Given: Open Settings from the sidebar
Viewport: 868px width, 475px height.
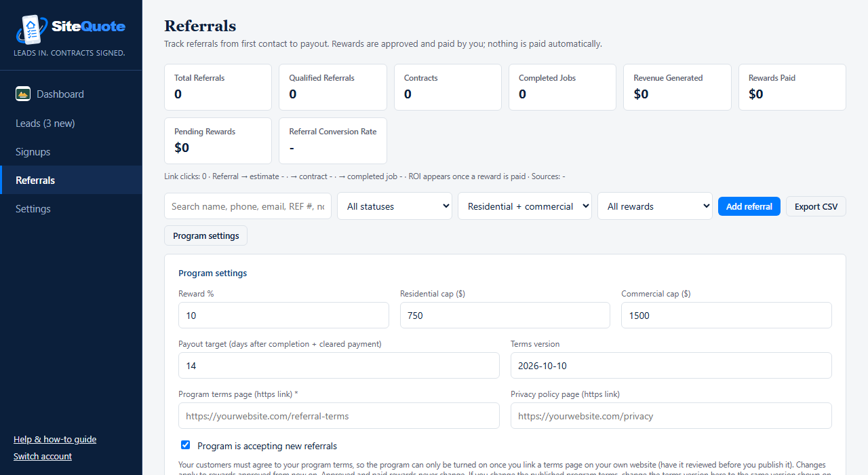Looking at the screenshot, I should (71, 209).
